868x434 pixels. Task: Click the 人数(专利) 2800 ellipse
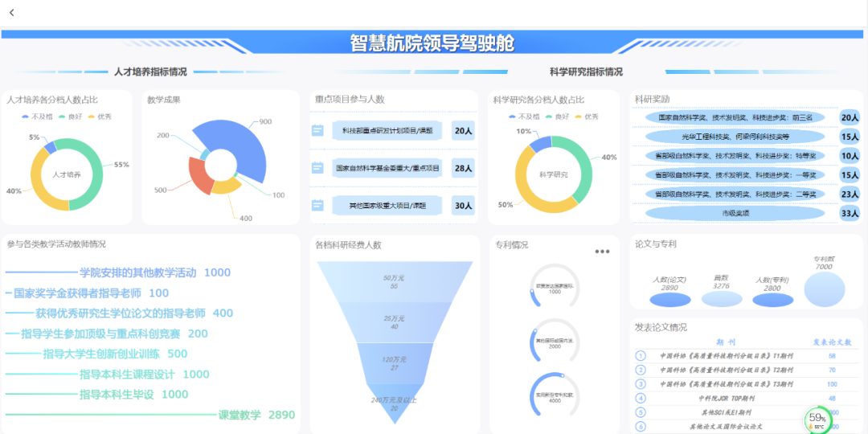coord(773,300)
